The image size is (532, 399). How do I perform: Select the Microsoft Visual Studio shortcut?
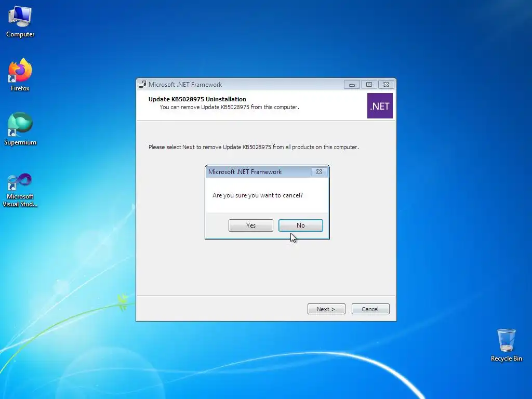click(20, 190)
